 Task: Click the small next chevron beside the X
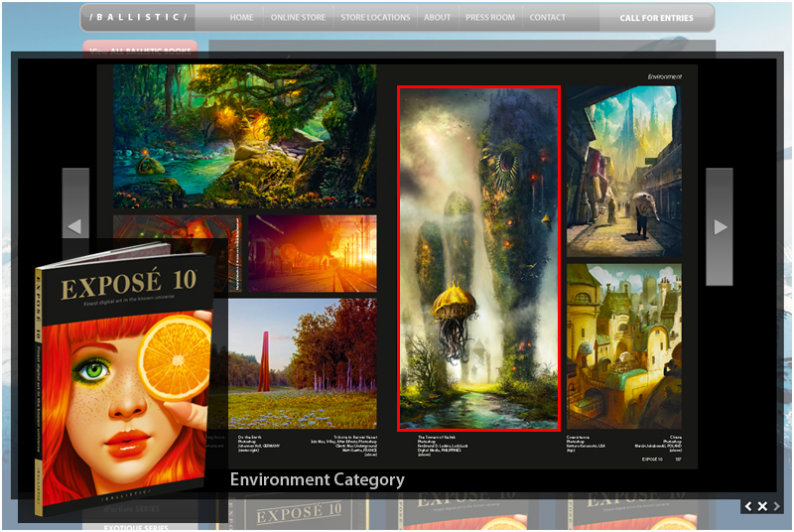[776, 506]
